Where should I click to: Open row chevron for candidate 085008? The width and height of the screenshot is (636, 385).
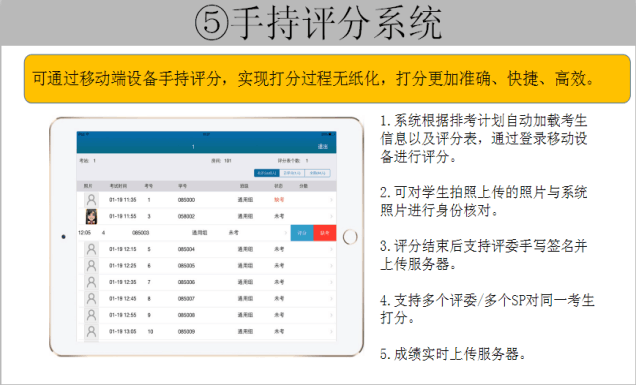tap(331, 315)
